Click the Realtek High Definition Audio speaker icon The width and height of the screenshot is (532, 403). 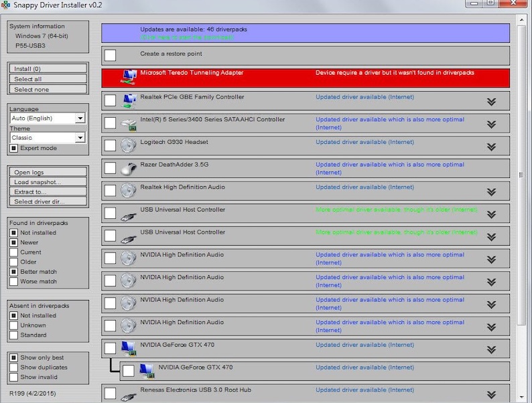(x=128, y=191)
